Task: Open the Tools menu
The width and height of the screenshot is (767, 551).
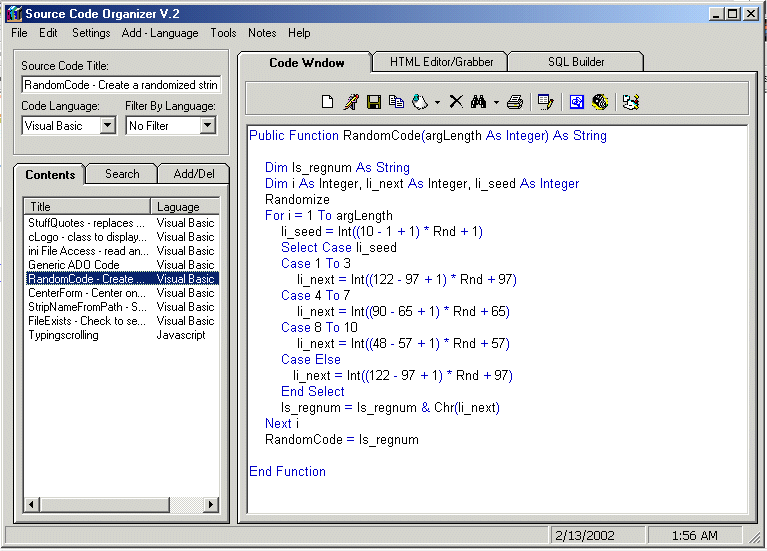Action: 223,33
